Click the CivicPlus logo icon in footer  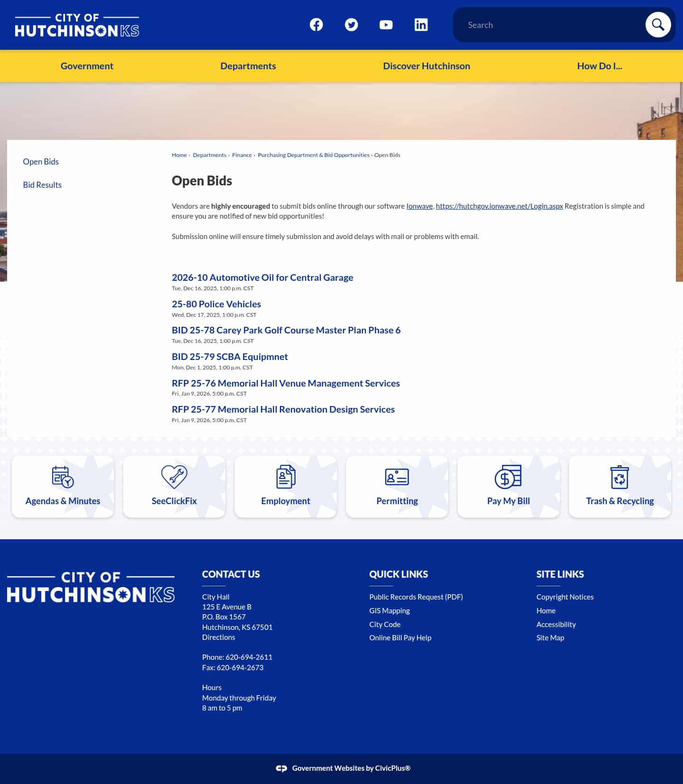tap(281, 768)
